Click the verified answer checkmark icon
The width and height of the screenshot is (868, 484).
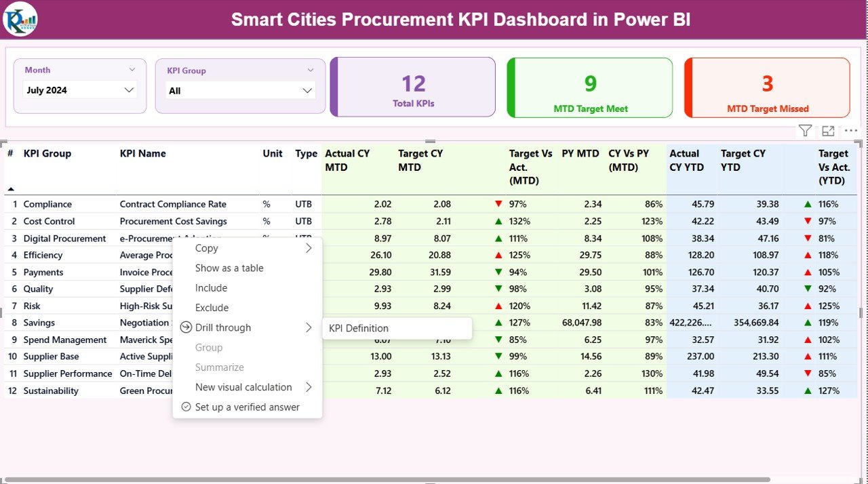click(186, 407)
